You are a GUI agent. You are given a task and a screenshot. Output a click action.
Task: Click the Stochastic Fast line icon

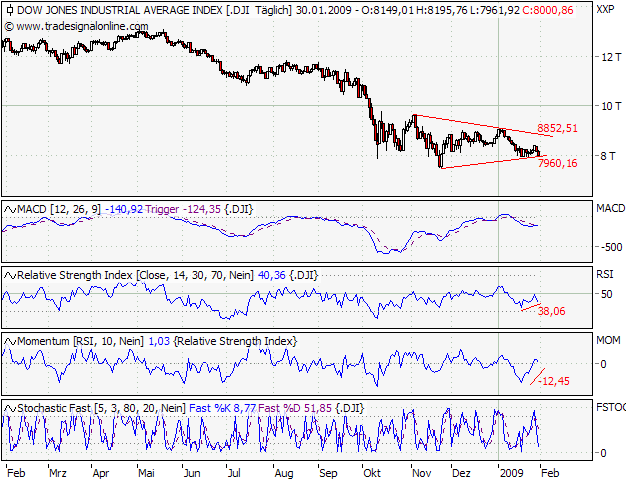[x=10, y=408]
